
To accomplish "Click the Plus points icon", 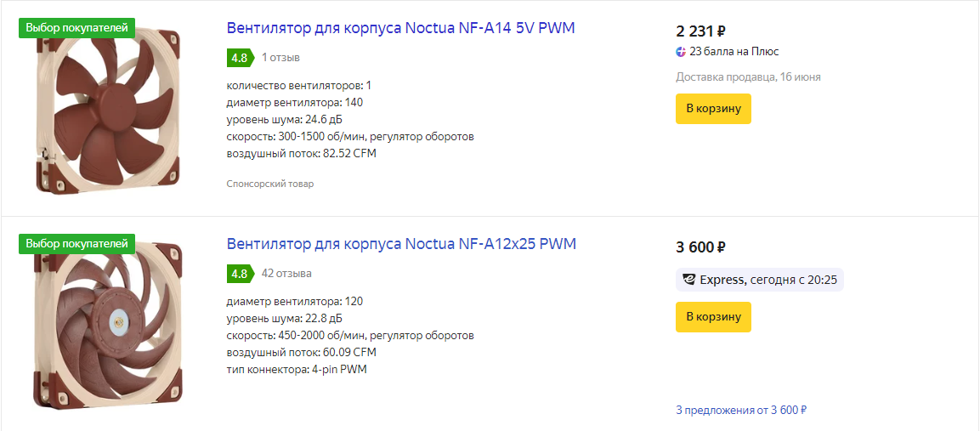I will [681, 52].
